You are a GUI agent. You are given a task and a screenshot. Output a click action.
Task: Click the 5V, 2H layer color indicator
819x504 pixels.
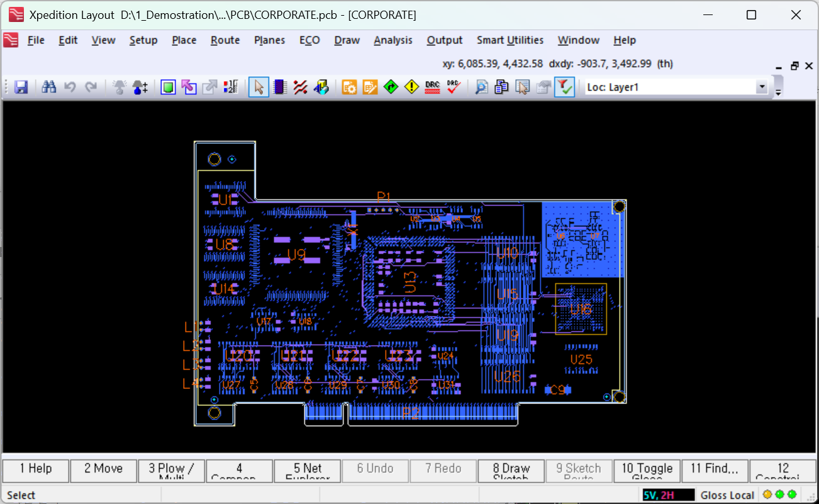click(668, 495)
